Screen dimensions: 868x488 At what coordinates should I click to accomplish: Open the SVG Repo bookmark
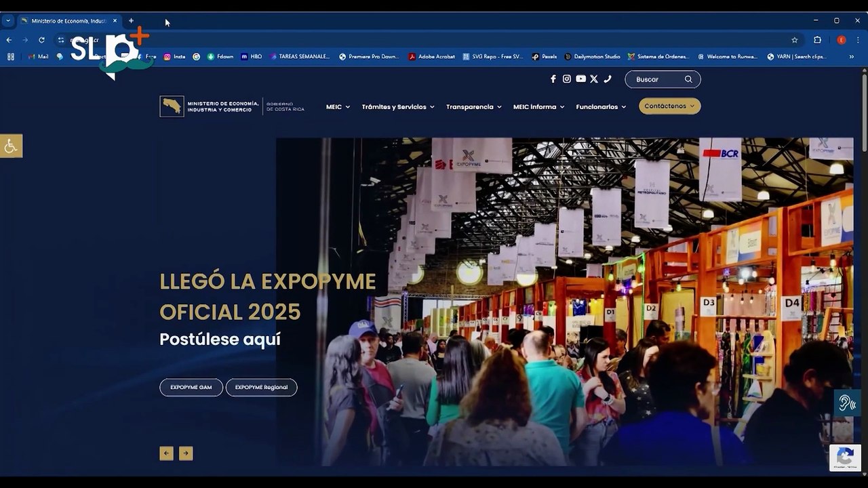pyautogui.click(x=493, y=57)
